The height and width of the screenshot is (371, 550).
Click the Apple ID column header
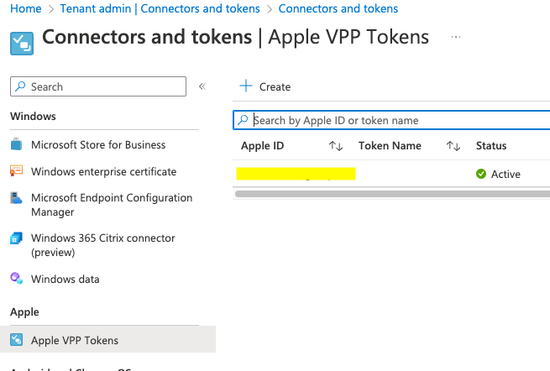tap(262, 146)
